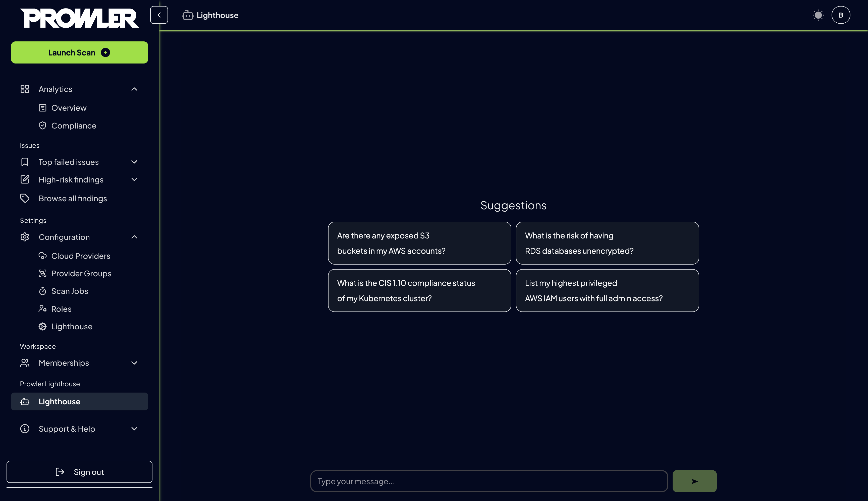Collapse sidebar with the chevron button
The width and height of the screenshot is (868, 501).
(159, 15)
